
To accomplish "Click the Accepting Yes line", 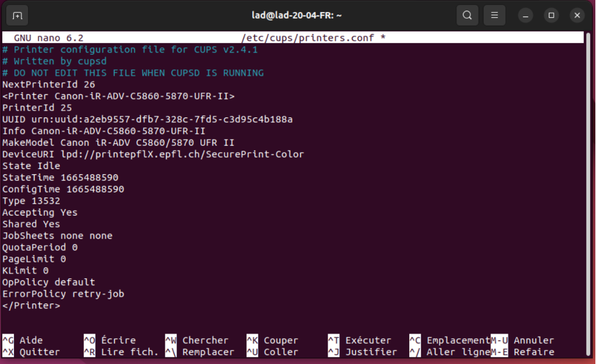I will click(x=40, y=213).
